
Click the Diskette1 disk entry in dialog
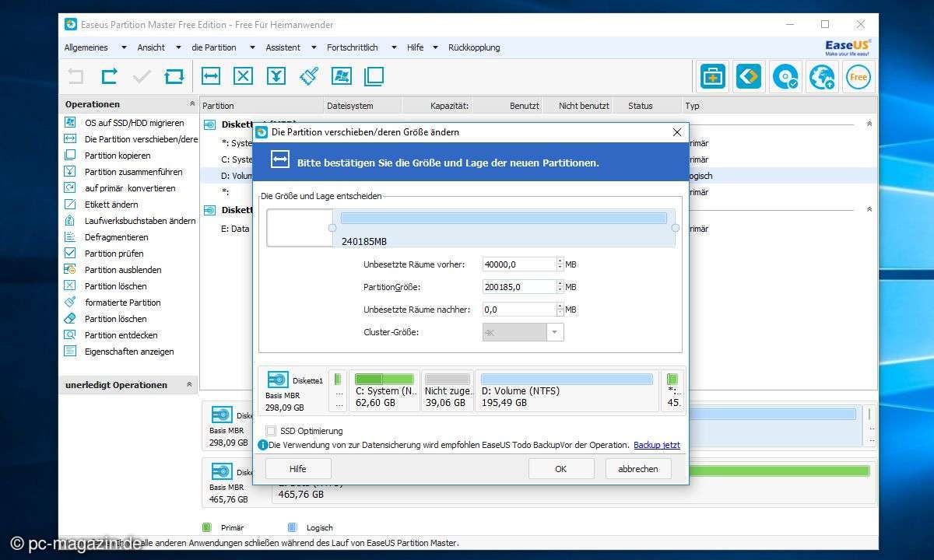tap(295, 390)
